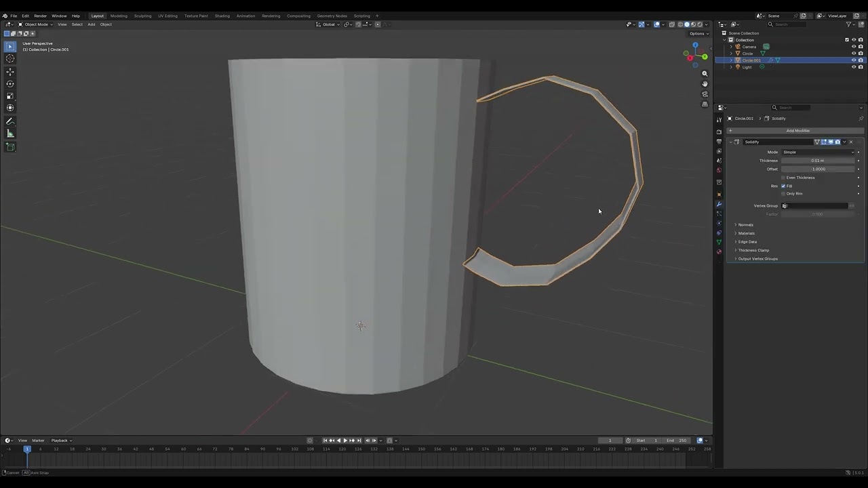Open the Render properties tab icon

(719, 132)
